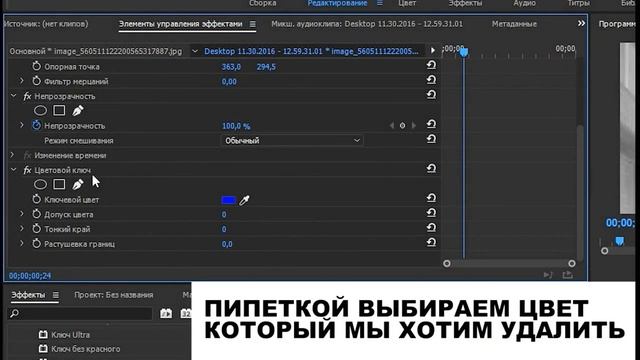Add or remove opacity keyframe

tap(402, 126)
